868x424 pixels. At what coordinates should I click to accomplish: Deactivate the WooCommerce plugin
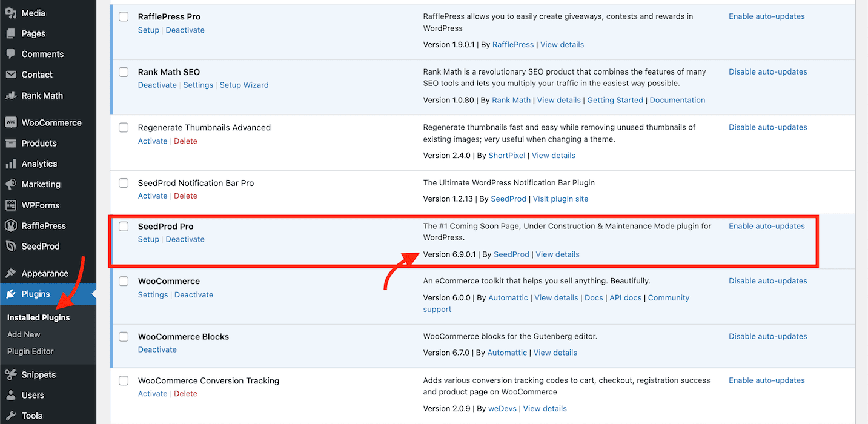(194, 295)
